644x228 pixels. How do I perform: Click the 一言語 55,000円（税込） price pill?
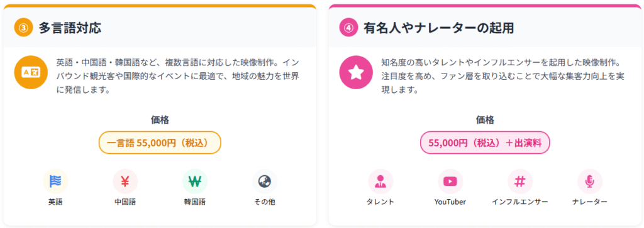click(160, 143)
